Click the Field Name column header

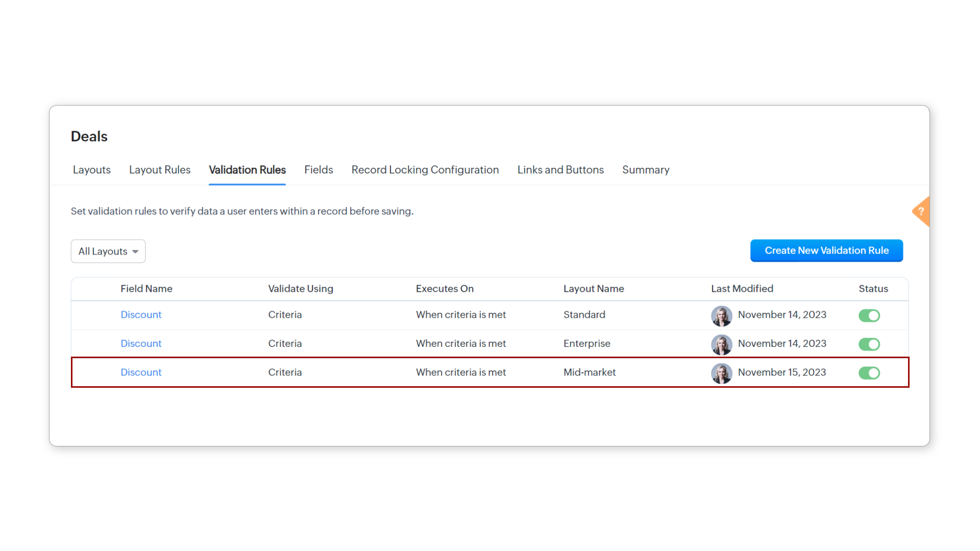click(x=146, y=289)
